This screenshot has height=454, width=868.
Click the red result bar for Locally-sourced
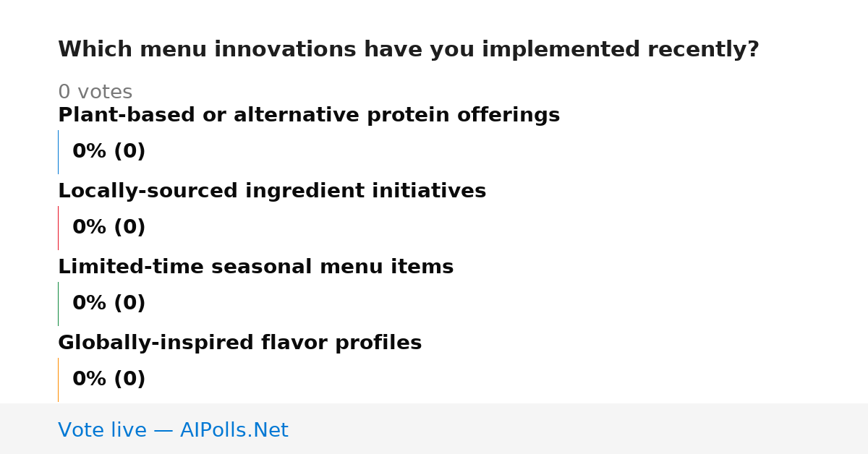58,228
